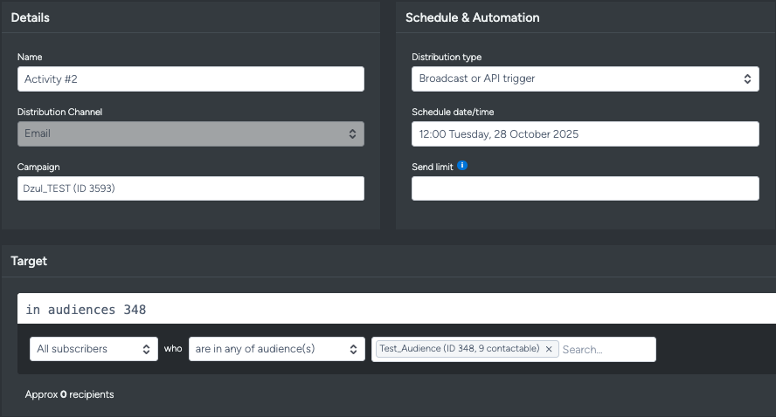The height and width of the screenshot is (418, 776).
Task: Click the Distribution type label
Action: (446, 57)
